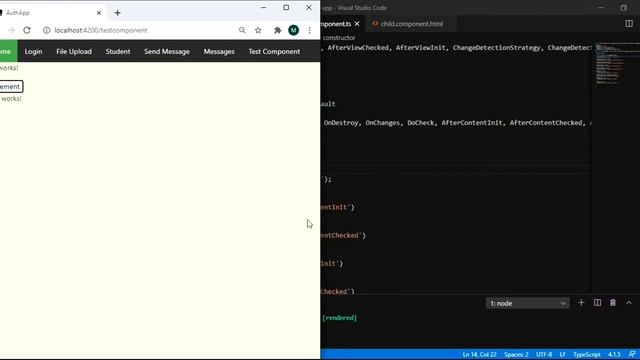Kill terminal with the trash icon
This screenshot has width=640, height=360.
pos(613,303)
